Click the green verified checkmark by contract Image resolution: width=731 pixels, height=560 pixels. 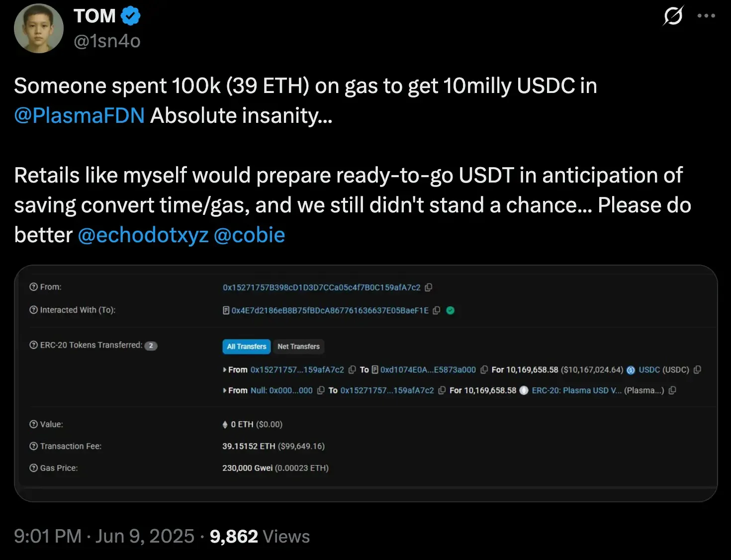451,310
